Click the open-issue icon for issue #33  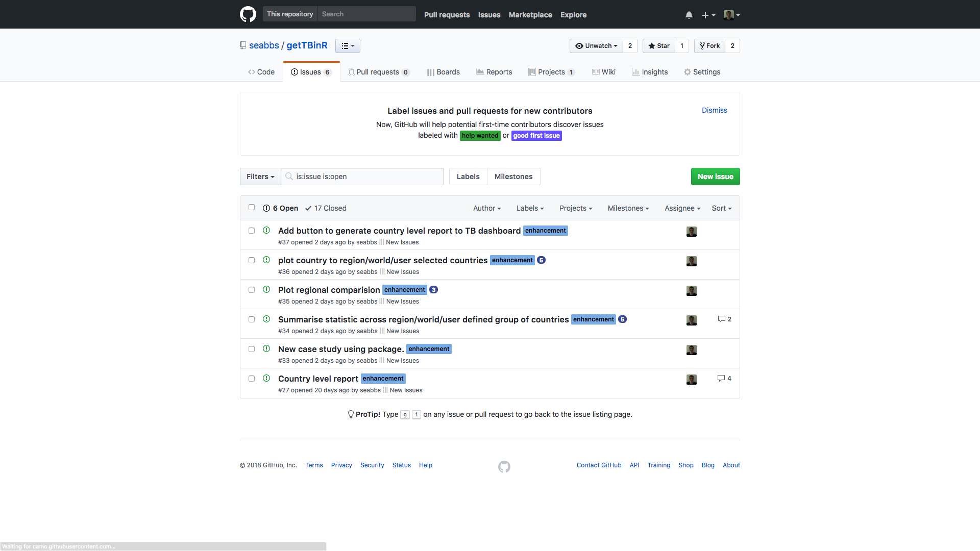[266, 349]
